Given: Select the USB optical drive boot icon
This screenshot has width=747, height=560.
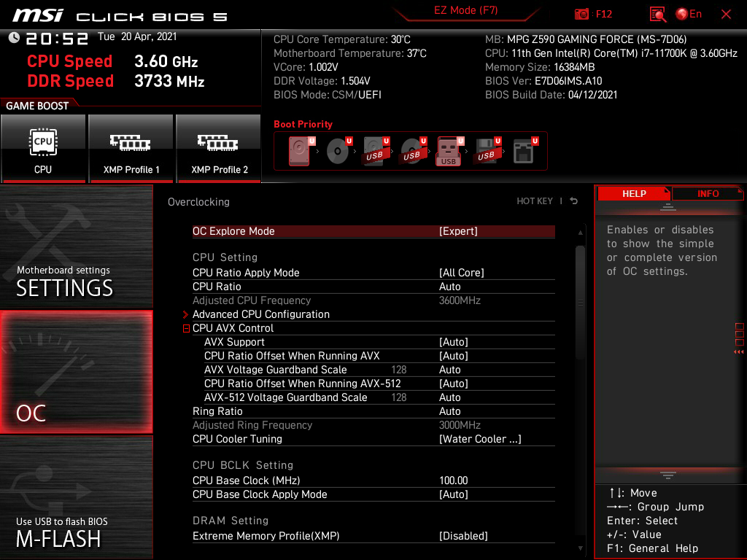Looking at the screenshot, I should 413,151.
